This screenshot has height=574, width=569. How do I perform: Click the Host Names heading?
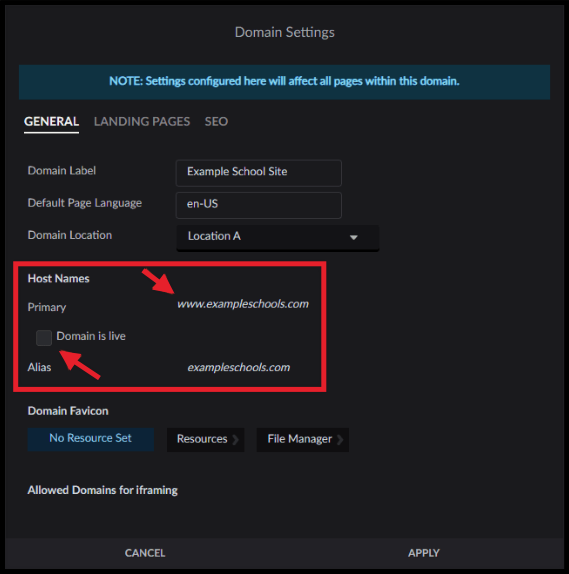[59, 279]
